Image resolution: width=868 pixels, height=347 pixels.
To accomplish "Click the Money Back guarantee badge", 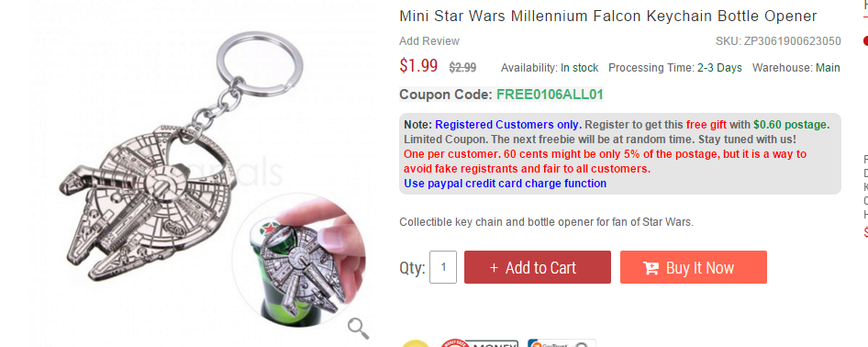I will coord(479,343).
